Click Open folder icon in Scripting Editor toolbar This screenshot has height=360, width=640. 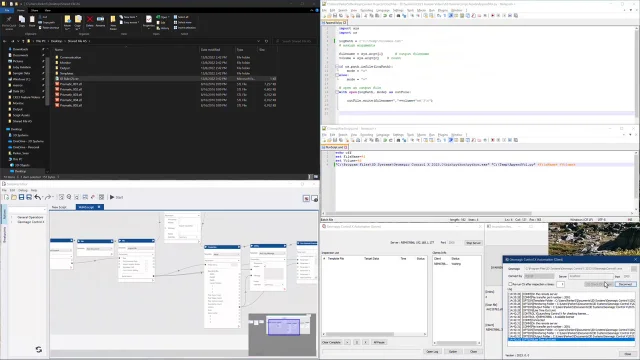[x=14, y=197]
